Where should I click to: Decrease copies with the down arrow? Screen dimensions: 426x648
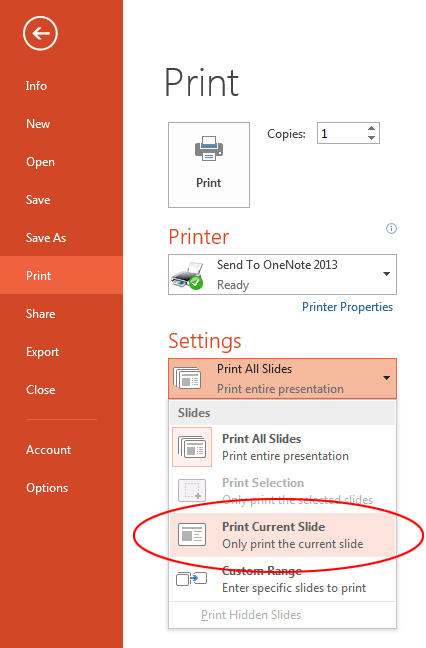pyautogui.click(x=371, y=138)
